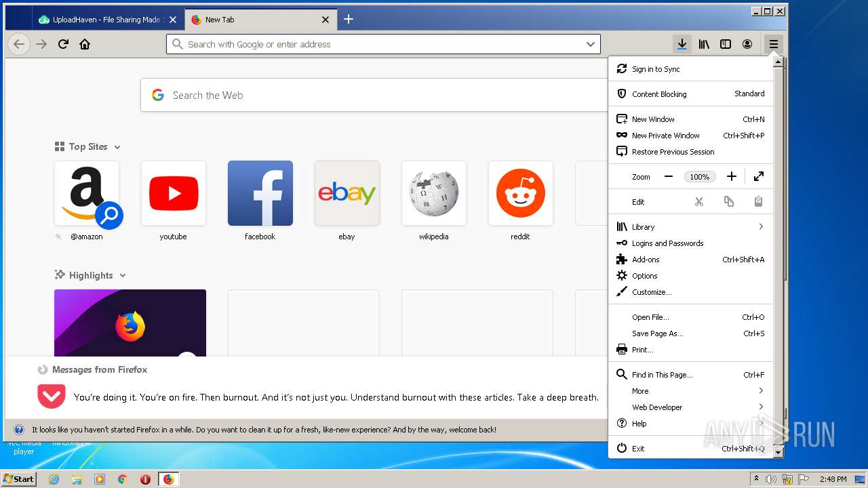Choose Save Page As...

tap(690, 333)
